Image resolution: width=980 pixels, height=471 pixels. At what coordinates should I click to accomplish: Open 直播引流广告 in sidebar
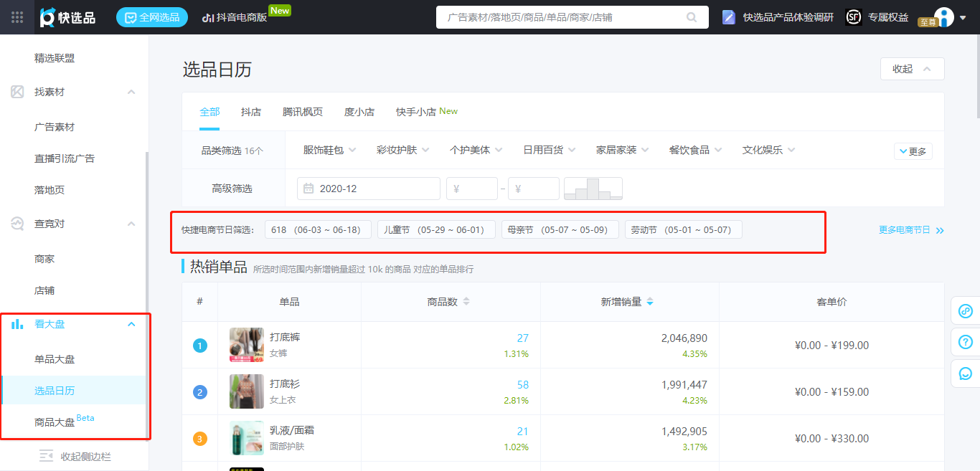pyautogui.click(x=65, y=158)
